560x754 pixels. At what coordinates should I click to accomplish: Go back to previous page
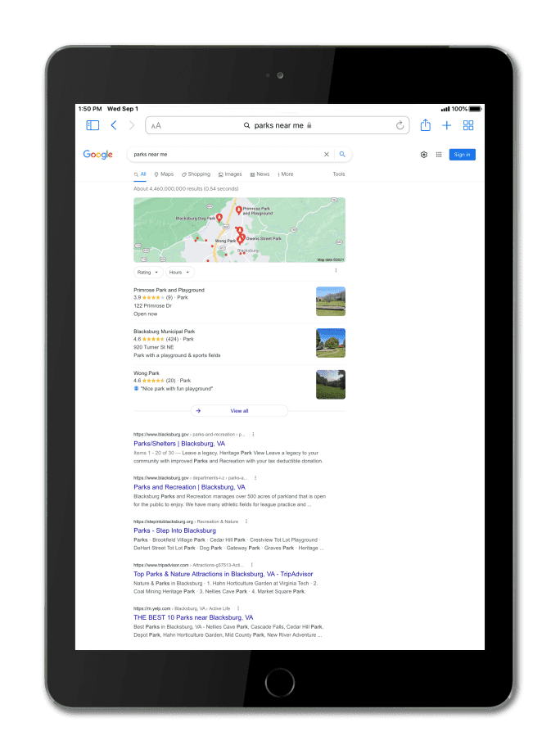114,125
